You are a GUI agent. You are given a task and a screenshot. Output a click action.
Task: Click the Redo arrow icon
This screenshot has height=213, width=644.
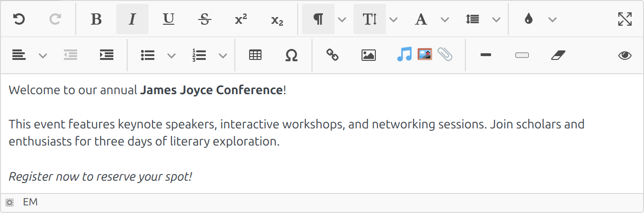[x=55, y=19]
